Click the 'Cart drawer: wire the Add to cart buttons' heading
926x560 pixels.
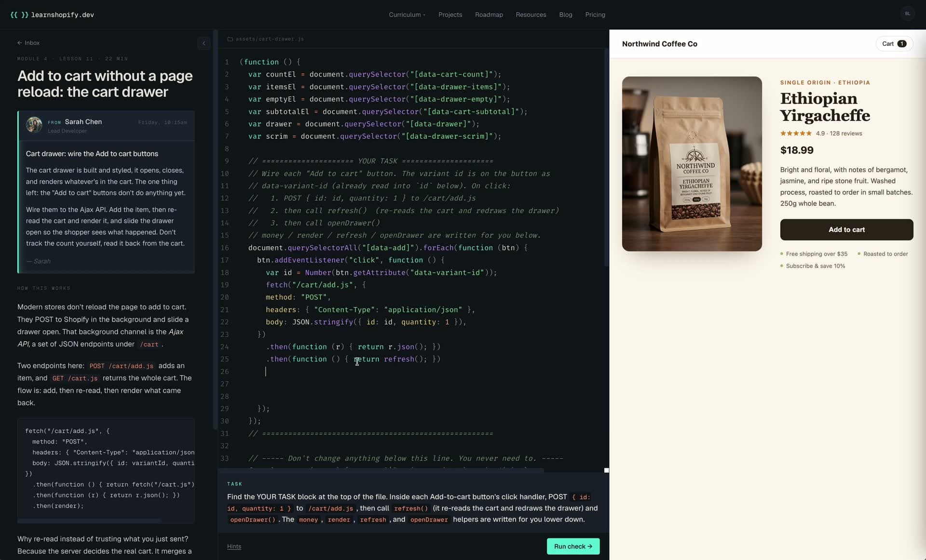click(x=92, y=154)
